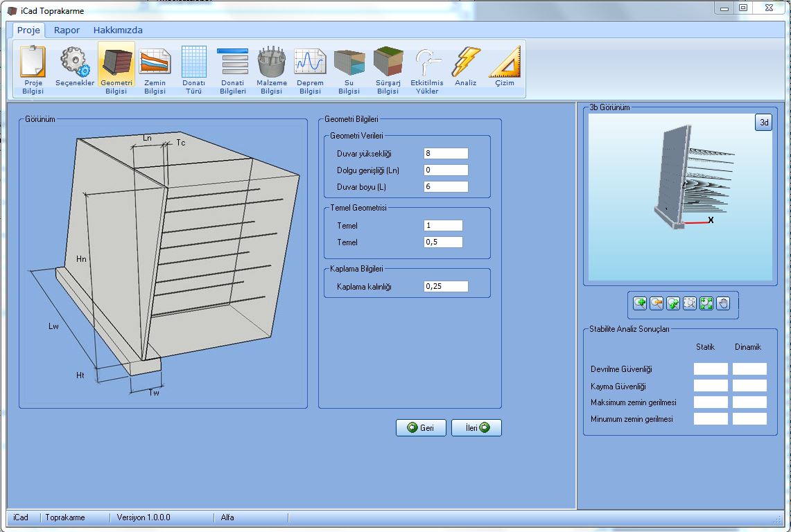This screenshot has width=791, height=532.
Task: Click the Versiyon 1.0.0.0 status text
Action: (x=144, y=517)
